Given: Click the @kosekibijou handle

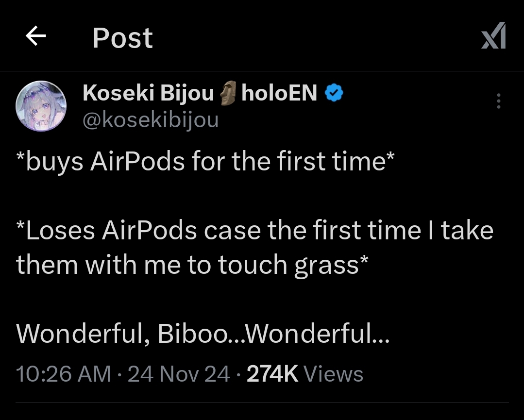Looking at the screenshot, I should [x=151, y=119].
